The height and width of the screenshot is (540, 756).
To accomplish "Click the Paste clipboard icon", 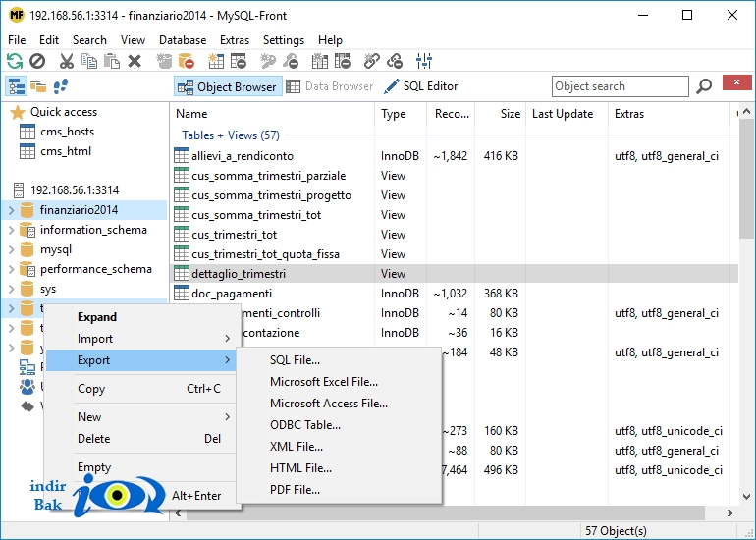I will [112, 61].
